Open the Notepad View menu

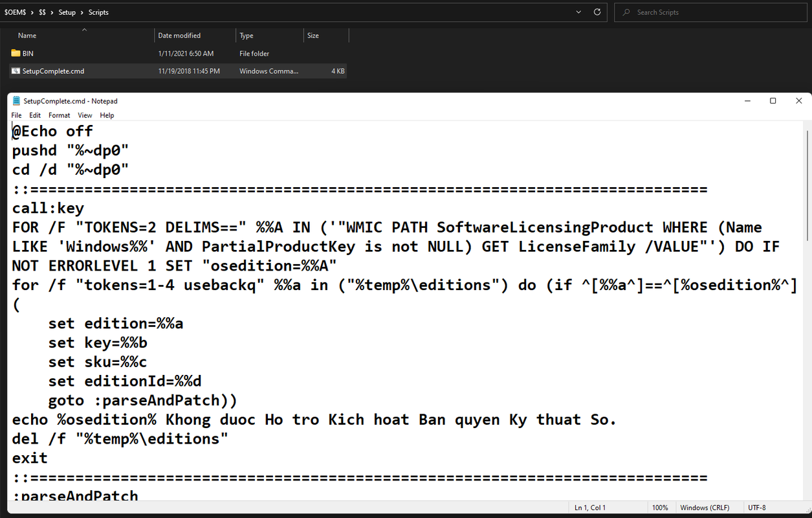[x=85, y=115]
